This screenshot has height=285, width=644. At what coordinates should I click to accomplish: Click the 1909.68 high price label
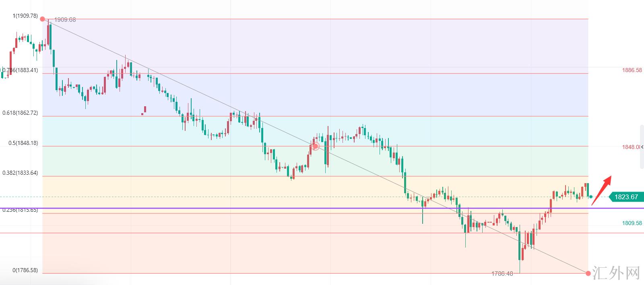(65, 20)
